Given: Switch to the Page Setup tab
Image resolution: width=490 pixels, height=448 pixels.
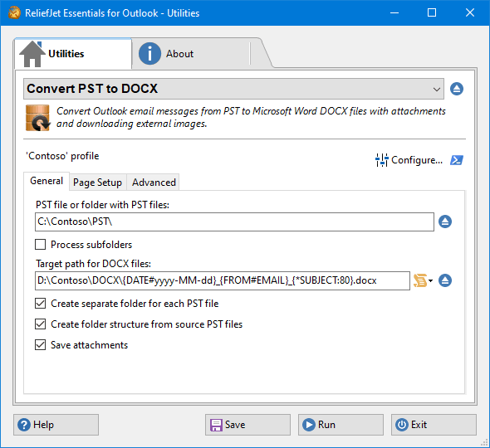Looking at the screenshot, I should point(97,183).
